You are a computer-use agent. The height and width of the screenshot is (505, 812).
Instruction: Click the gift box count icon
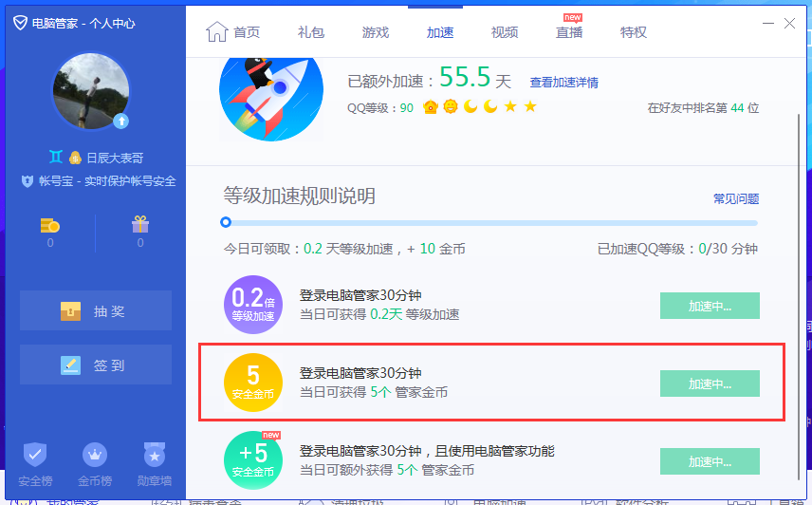(x=140, y=224)
